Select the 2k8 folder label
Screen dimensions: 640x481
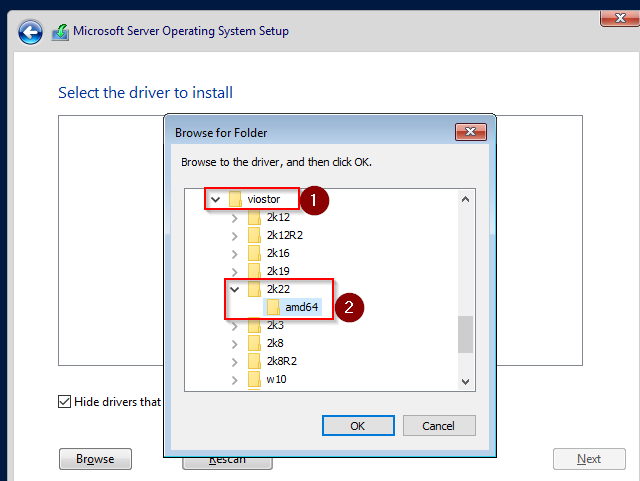click(x=275, y=343)
